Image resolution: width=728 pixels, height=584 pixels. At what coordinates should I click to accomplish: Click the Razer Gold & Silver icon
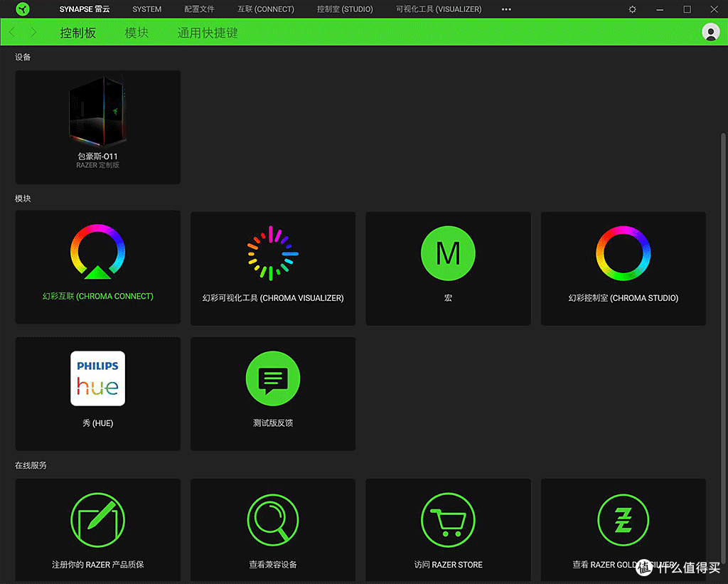point(623,520)
